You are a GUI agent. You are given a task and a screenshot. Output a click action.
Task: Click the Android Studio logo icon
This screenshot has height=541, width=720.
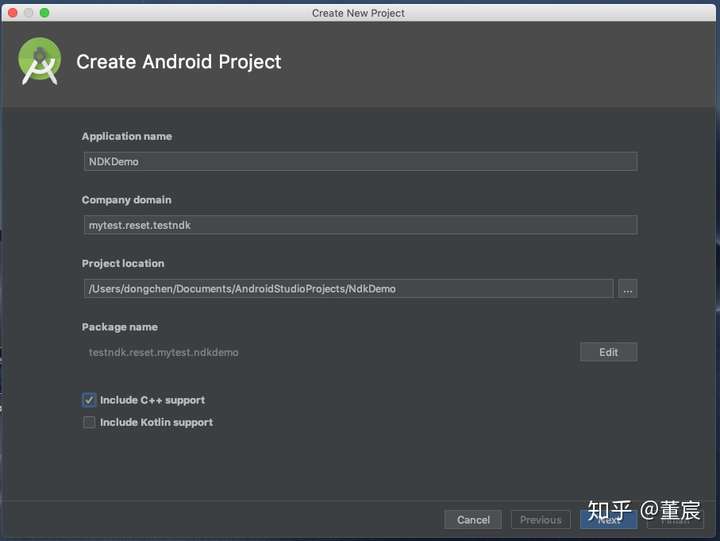click(39, 61)
